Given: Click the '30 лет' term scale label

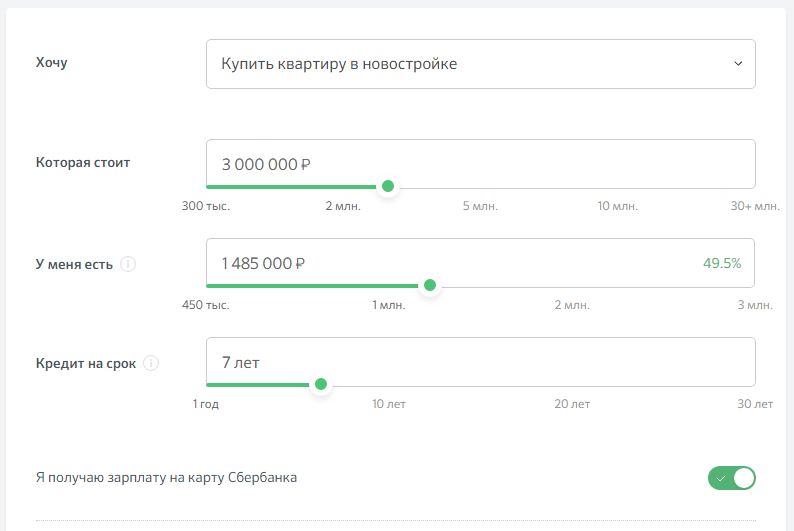Looking at the screenshot, I should point(755,404).
